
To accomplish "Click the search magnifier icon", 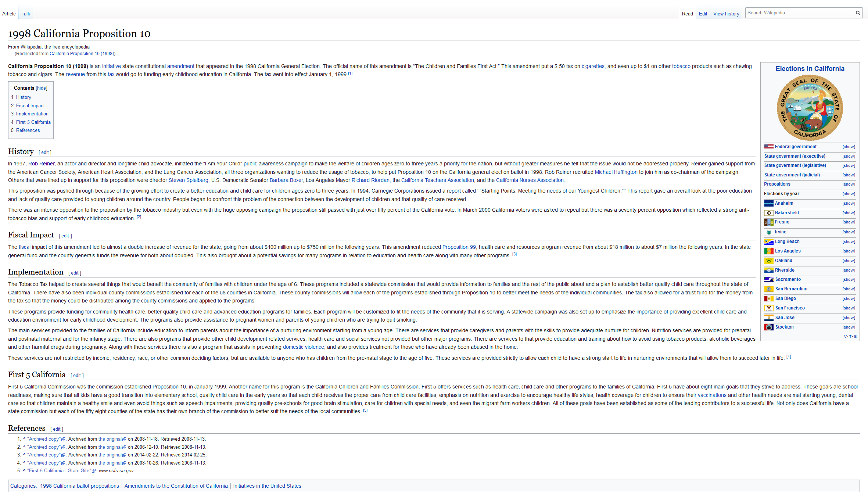I will tap(858, 13).
